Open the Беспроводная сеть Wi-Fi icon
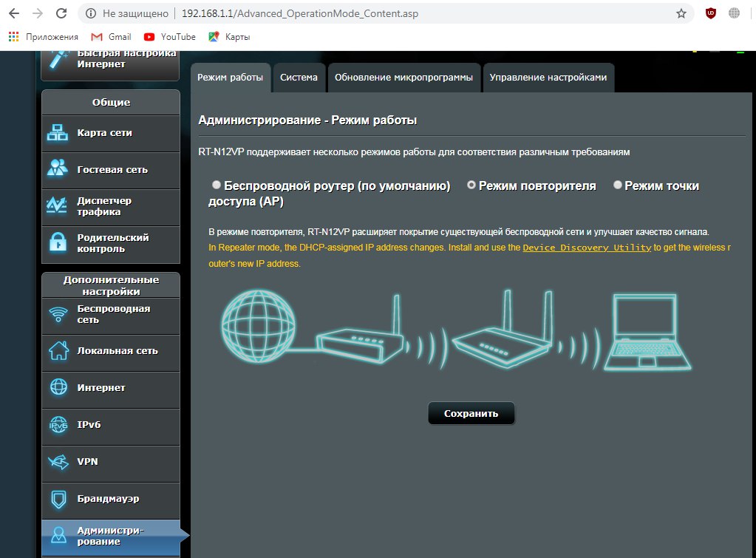The image size is (756, 558). [x=58, y=314]
